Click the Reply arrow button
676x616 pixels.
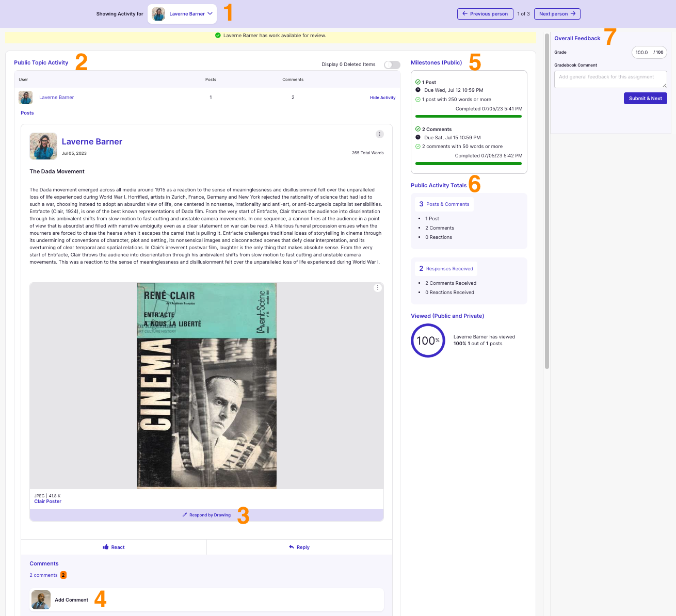pos(299,547)
